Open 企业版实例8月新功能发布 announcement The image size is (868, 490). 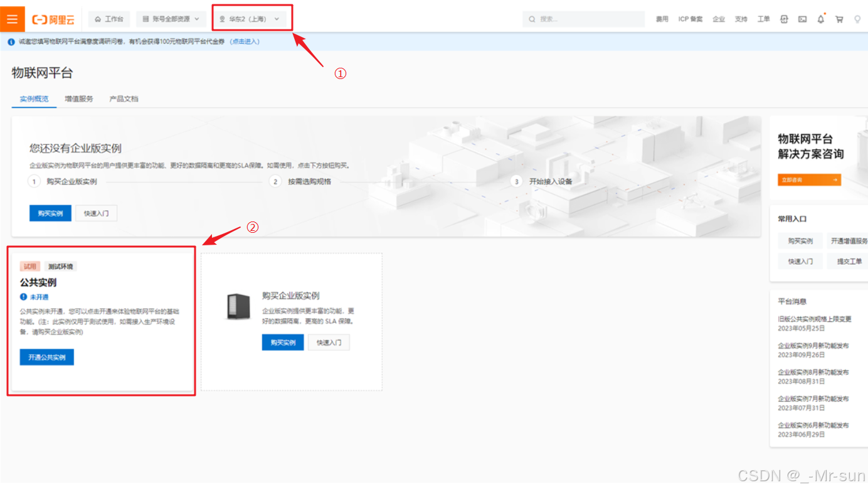[x=813, y=372]
